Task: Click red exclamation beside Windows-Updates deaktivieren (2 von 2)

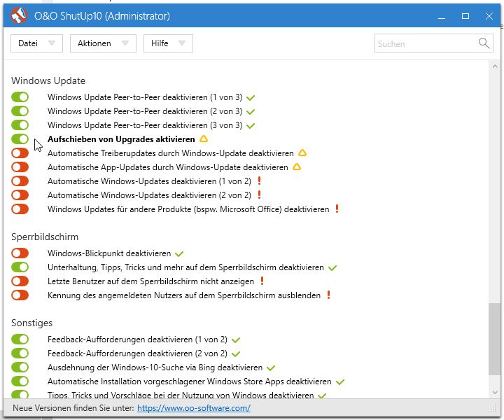Action: [260, 195]
